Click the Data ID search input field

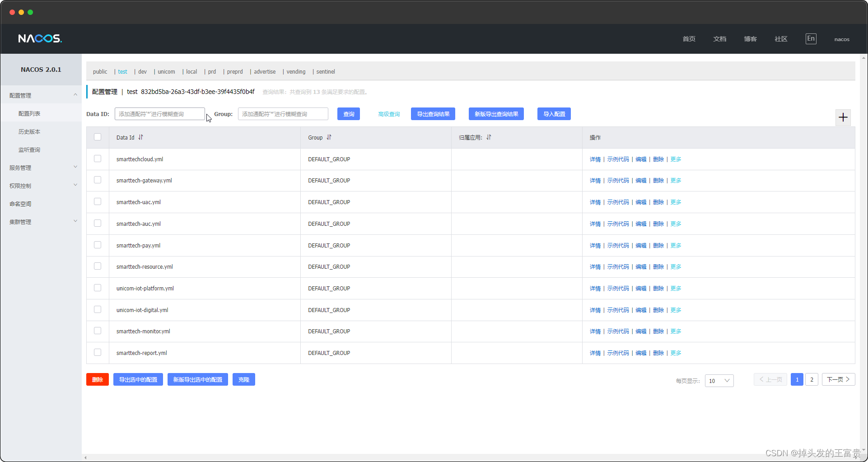point(160,114)
